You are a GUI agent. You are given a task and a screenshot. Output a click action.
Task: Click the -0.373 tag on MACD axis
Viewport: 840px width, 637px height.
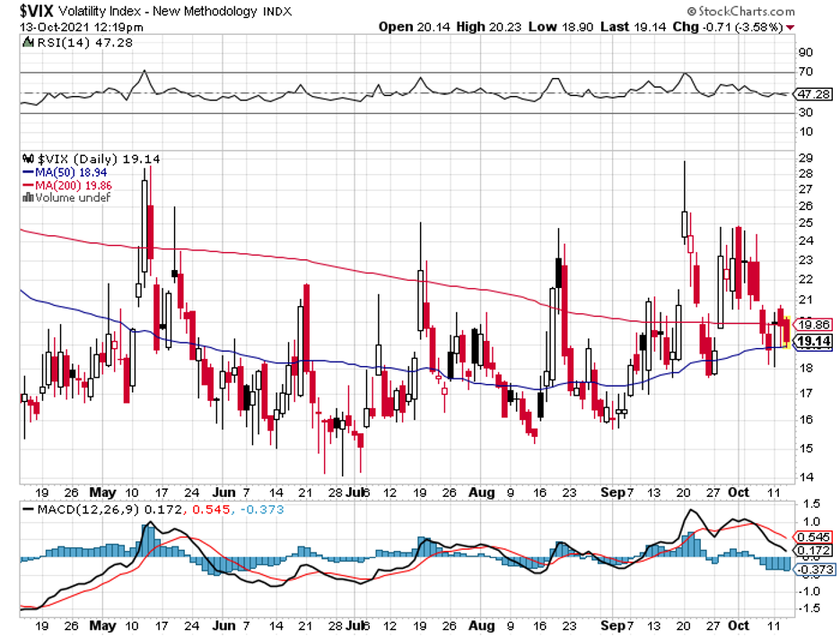click(814, 570)
